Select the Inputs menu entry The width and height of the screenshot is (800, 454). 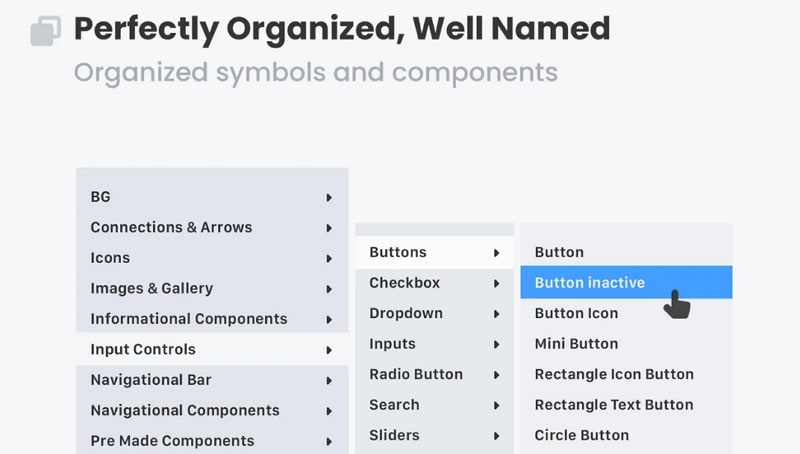(x=392, y=343)
